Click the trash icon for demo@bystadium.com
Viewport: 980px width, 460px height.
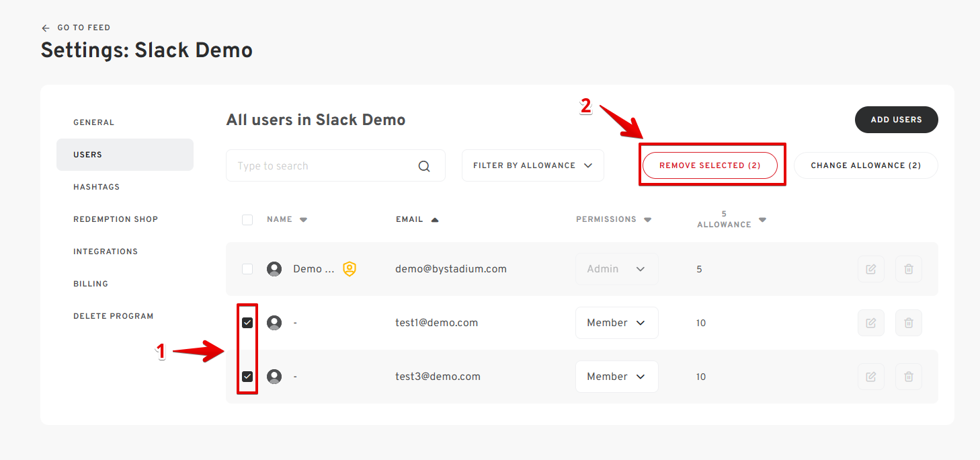(909, 269)
